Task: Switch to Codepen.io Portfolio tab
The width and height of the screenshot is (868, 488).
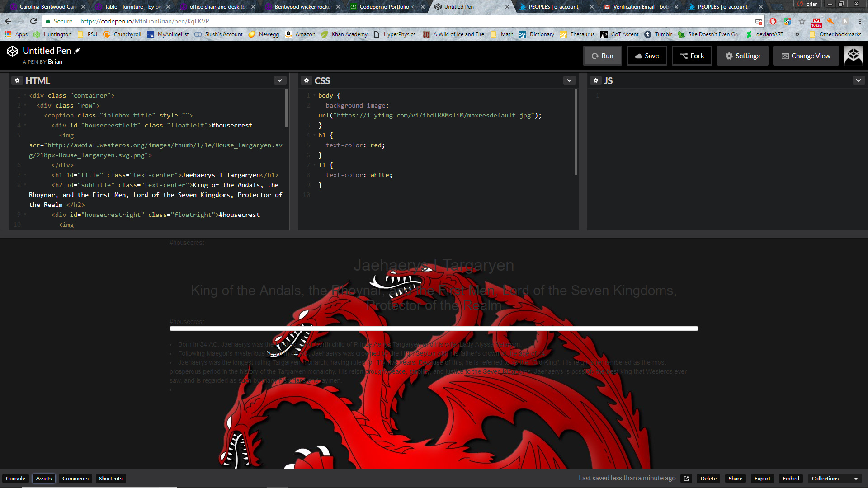Action: pyautogui.click(x=387, y=7)
